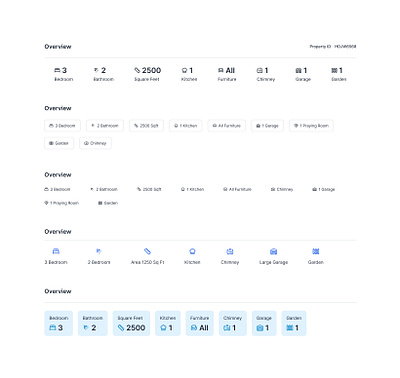Click the sofa icon in the light-blue Furniture card
This screenshot has height=378, width=400.
tap(194, 328)
